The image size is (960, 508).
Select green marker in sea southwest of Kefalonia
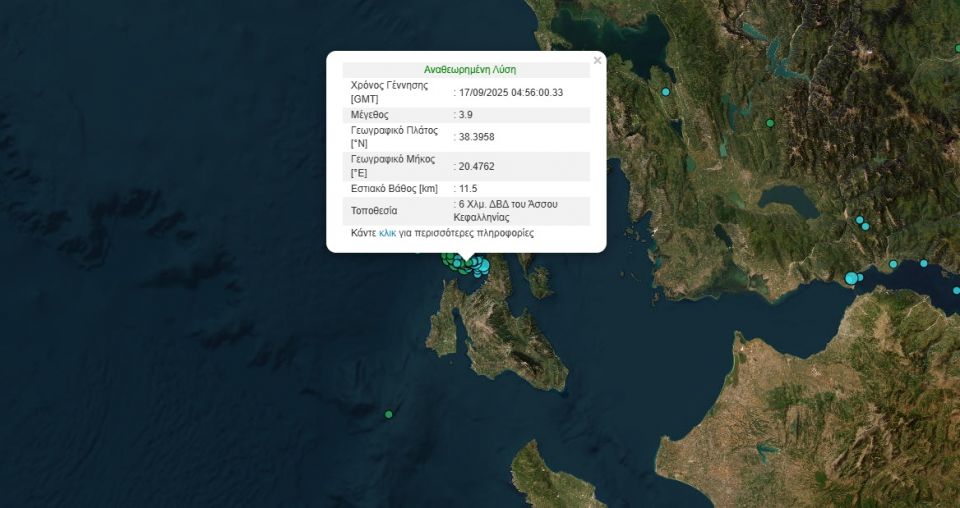click(x=389, y=414)
